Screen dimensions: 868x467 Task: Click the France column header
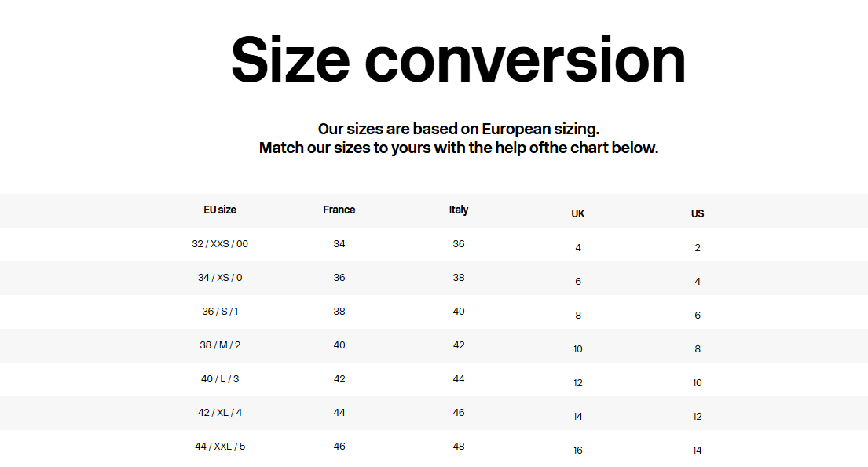pos(339,210)
